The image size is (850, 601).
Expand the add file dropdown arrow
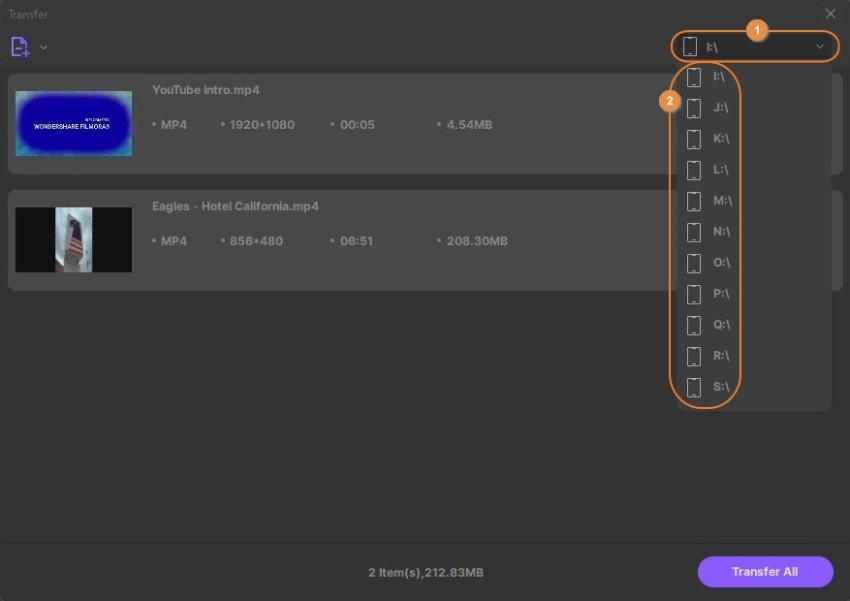(43, 47)
